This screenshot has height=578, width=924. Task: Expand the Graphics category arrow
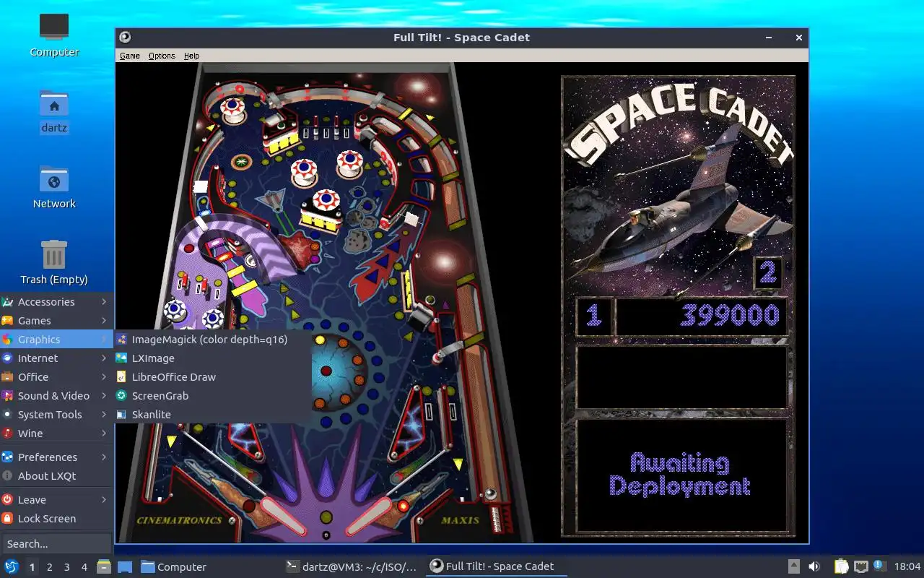tap(104, 340)
